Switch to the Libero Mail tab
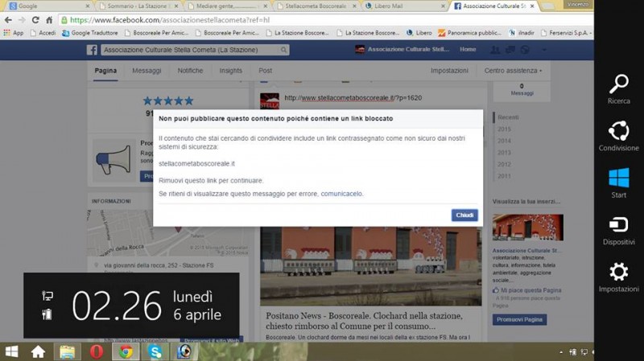This screenshot has height=361, width=644. click(405, 6)
